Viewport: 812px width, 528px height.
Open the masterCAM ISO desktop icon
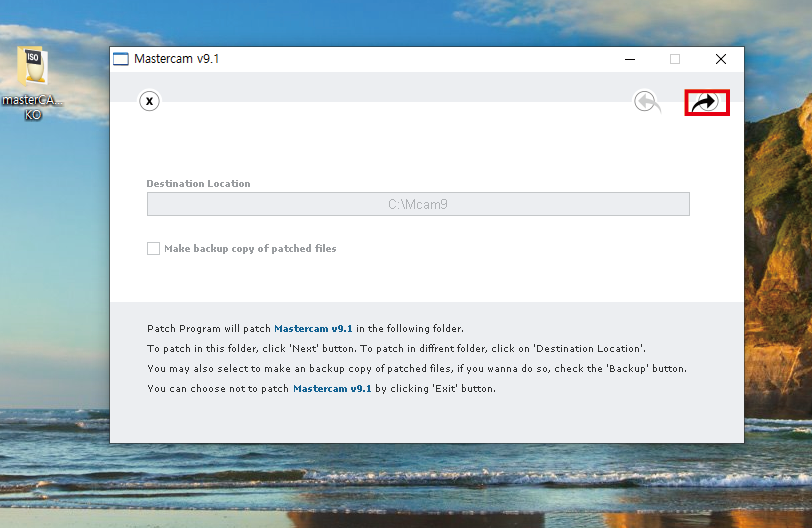pyautogui.click(x=33, y=83)
